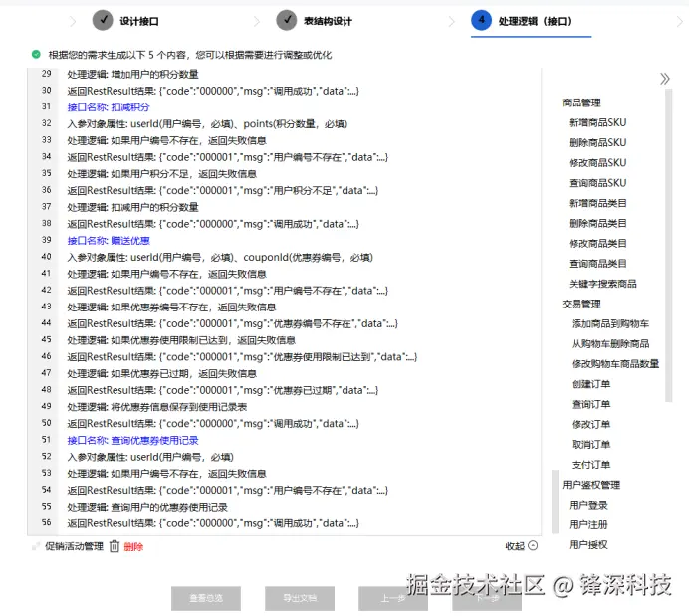690x616 pixels.
Task: Open 关键字搜索商品 in the tree
Action: (602, 284)
